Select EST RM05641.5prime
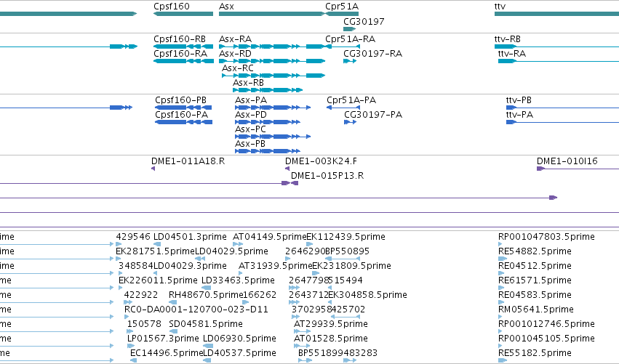619x364 pixels. pyautogui.click(x=535, y=310)
